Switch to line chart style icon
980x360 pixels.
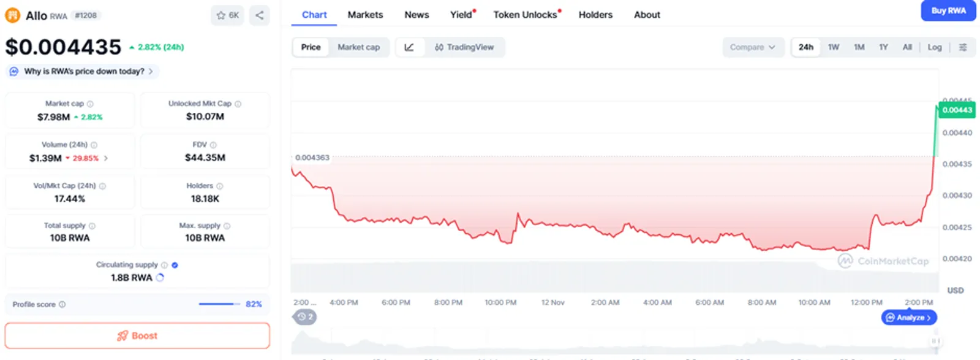click(x=409, y=47)
